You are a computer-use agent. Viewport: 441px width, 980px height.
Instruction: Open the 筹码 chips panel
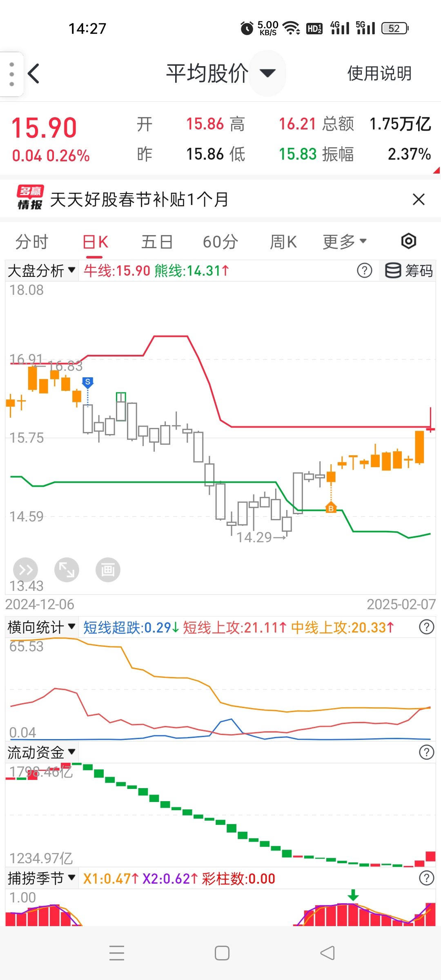(408, 270)
